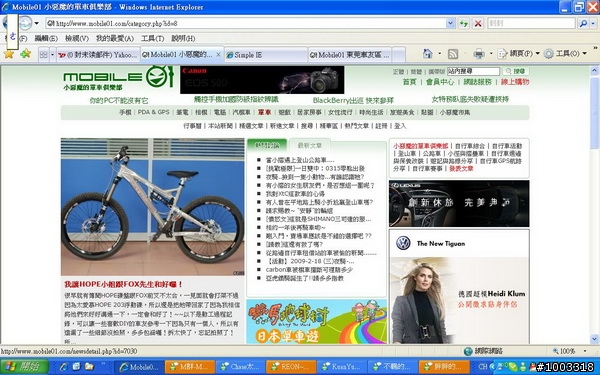
Task: Click the Add to Favorites star icon
Action: point(25,54)
